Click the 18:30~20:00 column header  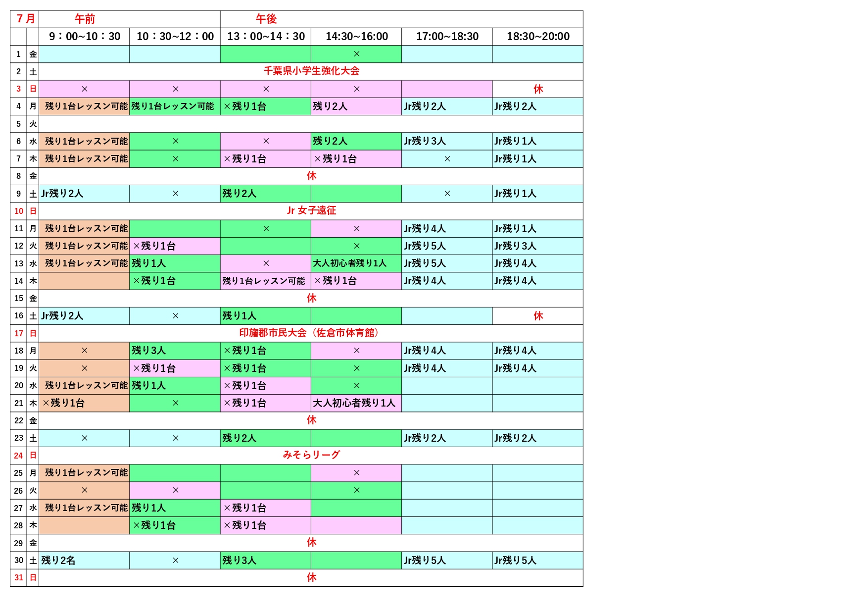click(538, 37)
